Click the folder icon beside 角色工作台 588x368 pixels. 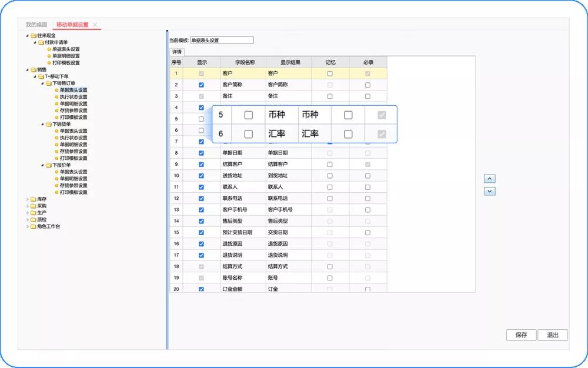point(34,226)
